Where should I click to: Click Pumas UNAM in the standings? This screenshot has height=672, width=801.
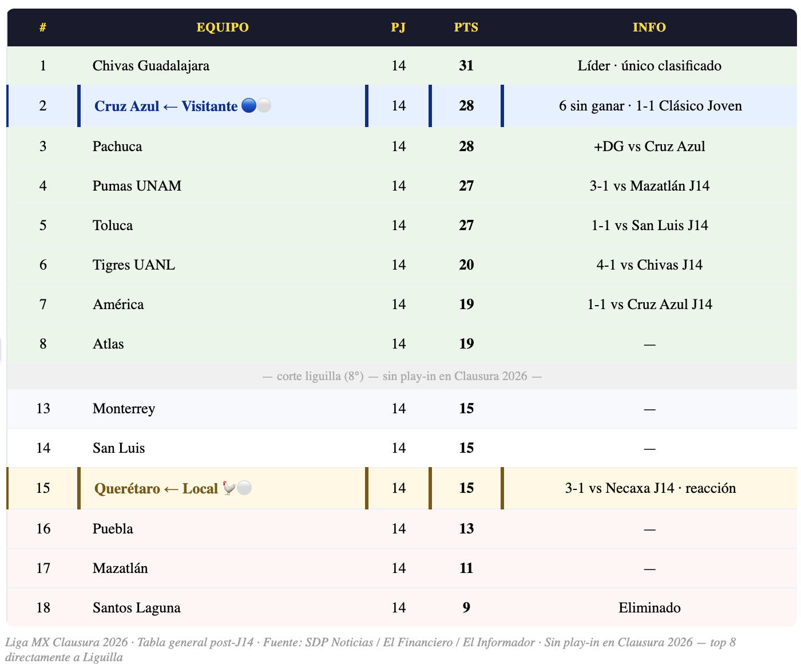tap(137, 186)
